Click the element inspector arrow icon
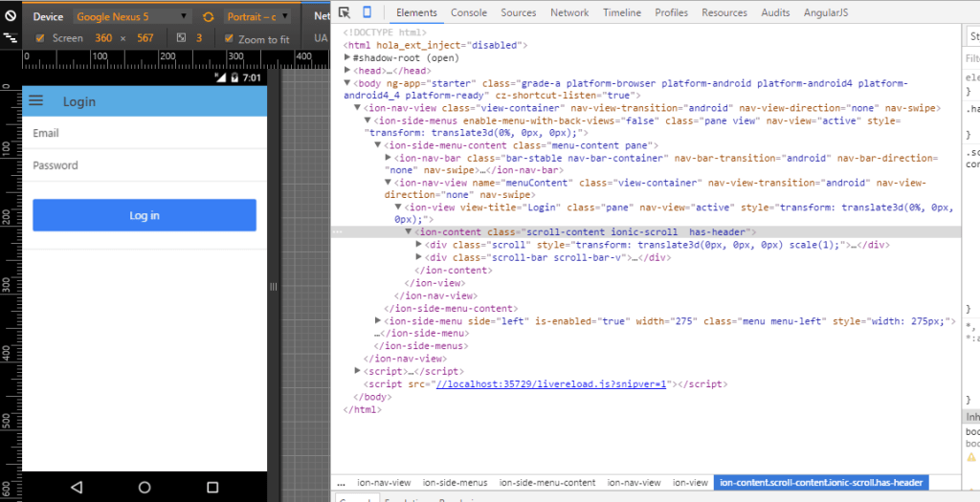The image size is (980, 502). [x=345, y=12]
